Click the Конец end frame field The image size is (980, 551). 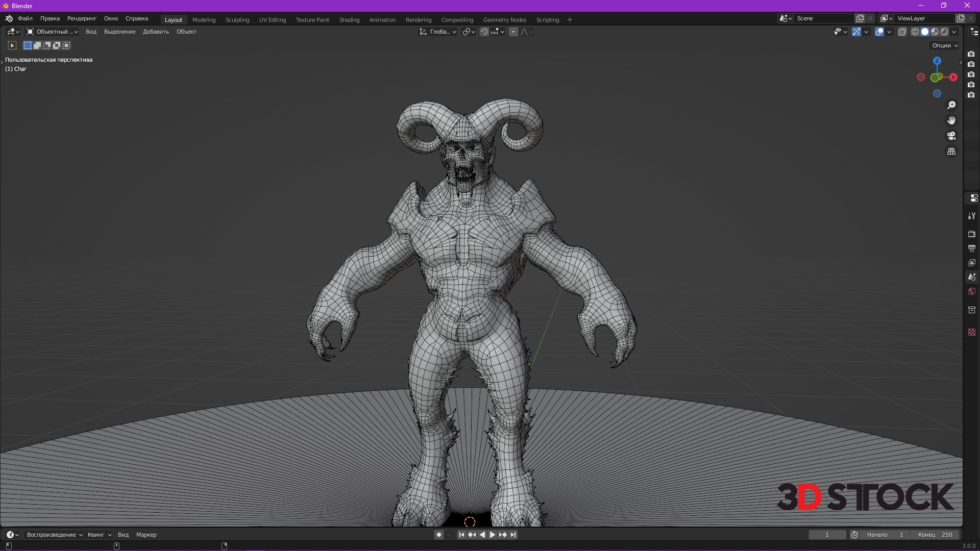pos(936,535)
